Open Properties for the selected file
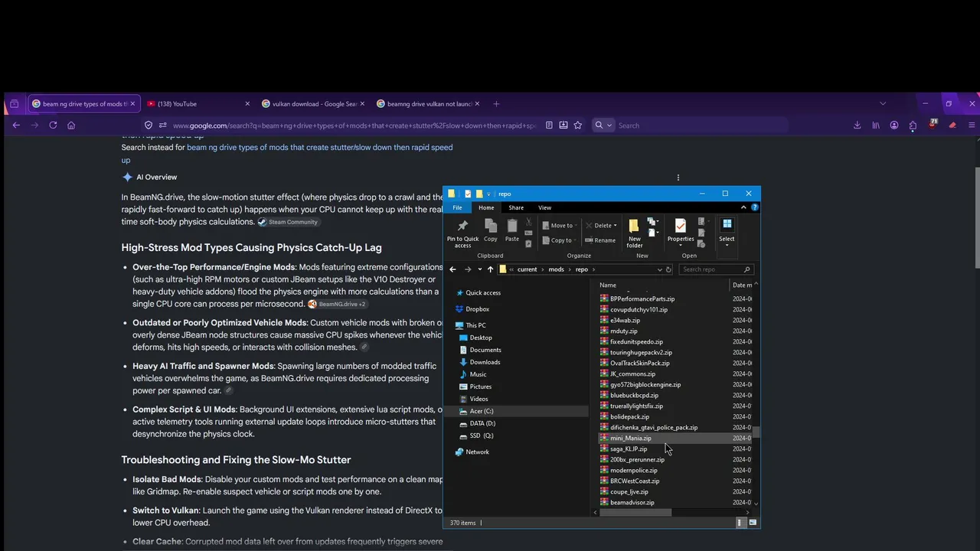Image resolution: width=980 pixels, height=551 pixels. coord(680,230)
